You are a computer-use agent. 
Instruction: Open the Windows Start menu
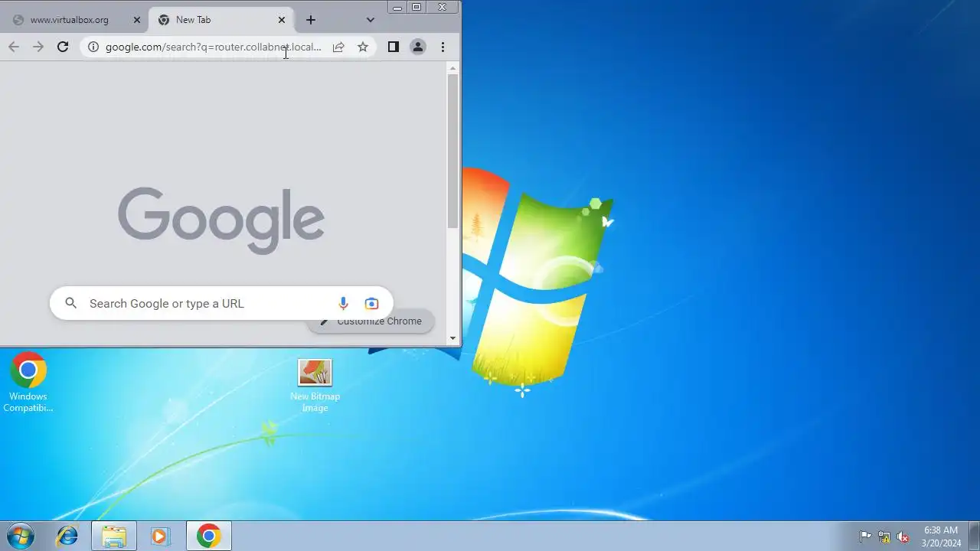[x=21, y=536]
